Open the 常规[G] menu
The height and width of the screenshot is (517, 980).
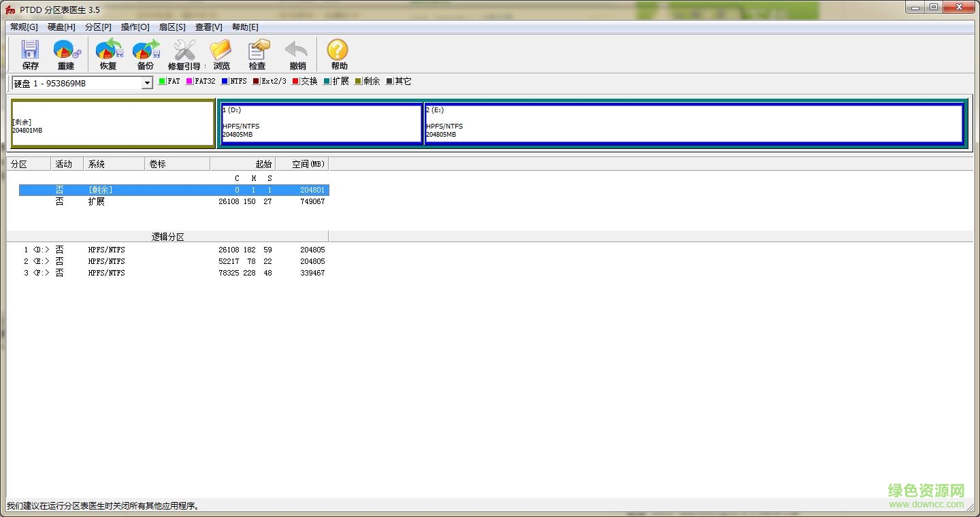click(x=24, y=27)
